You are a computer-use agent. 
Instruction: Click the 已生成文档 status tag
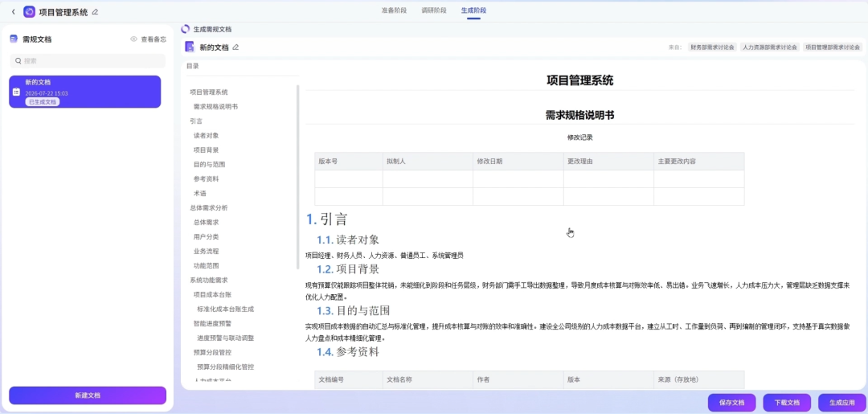[43, 102]
